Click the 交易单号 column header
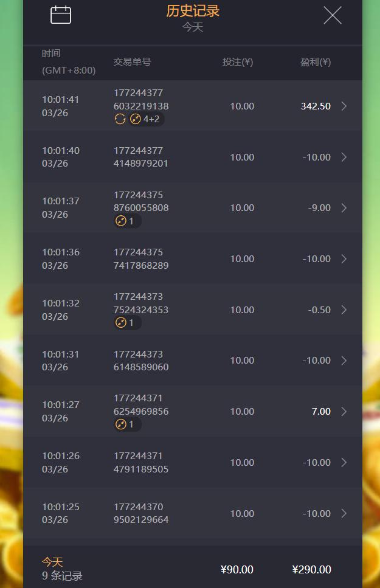The height and width of the screenshot is (588, 380). (x=132, y=62)
